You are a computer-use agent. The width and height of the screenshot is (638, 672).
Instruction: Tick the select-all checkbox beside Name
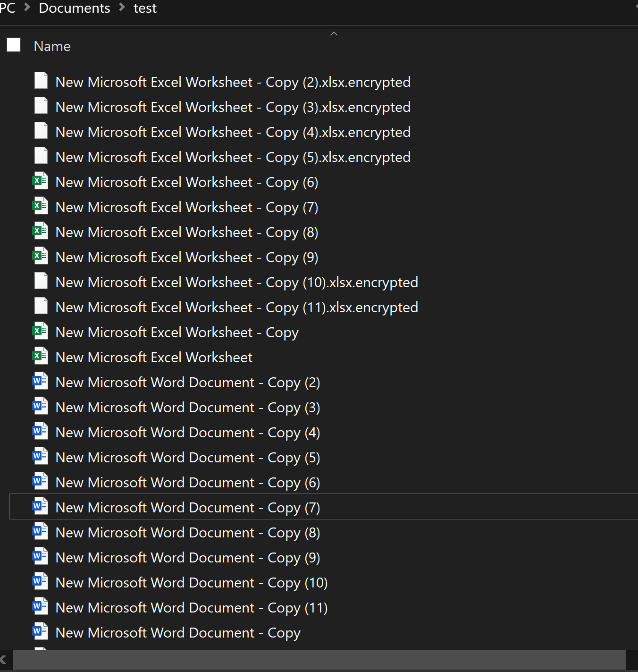pyautogui.click(x=14, y=45)
